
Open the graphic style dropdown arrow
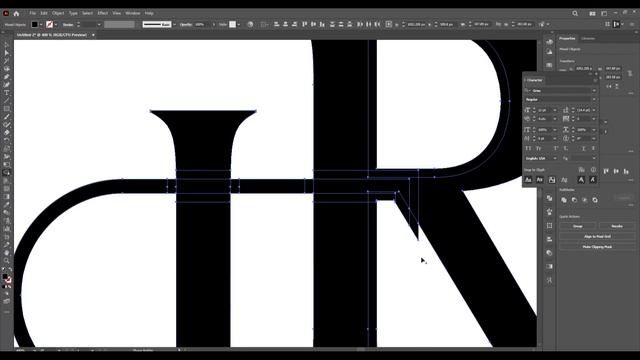tap(239, 24)
